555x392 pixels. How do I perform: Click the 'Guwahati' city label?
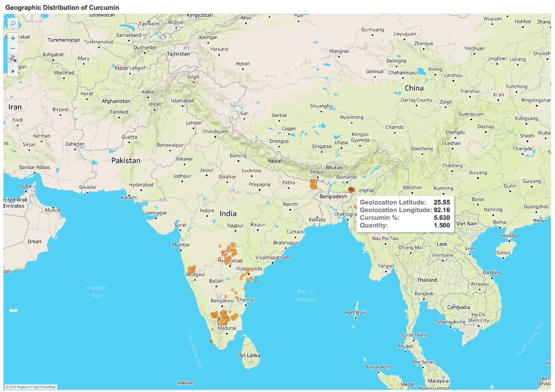[347, 177]
